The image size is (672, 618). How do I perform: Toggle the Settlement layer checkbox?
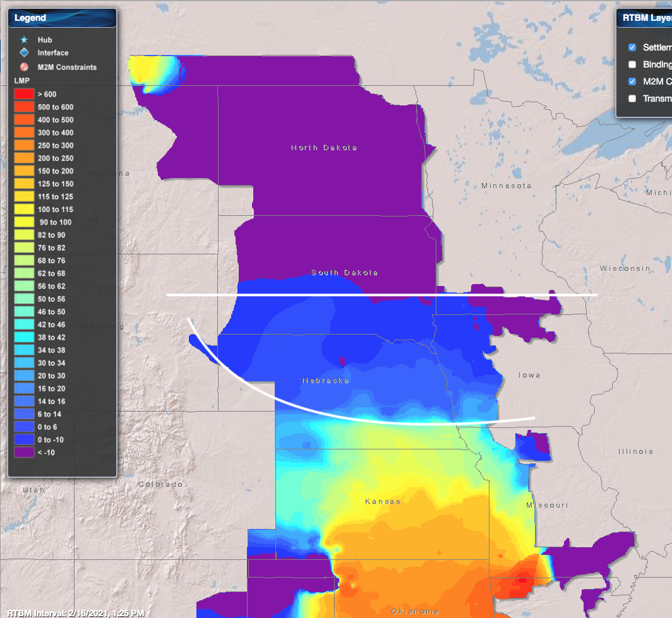click(x=632, y=47)
